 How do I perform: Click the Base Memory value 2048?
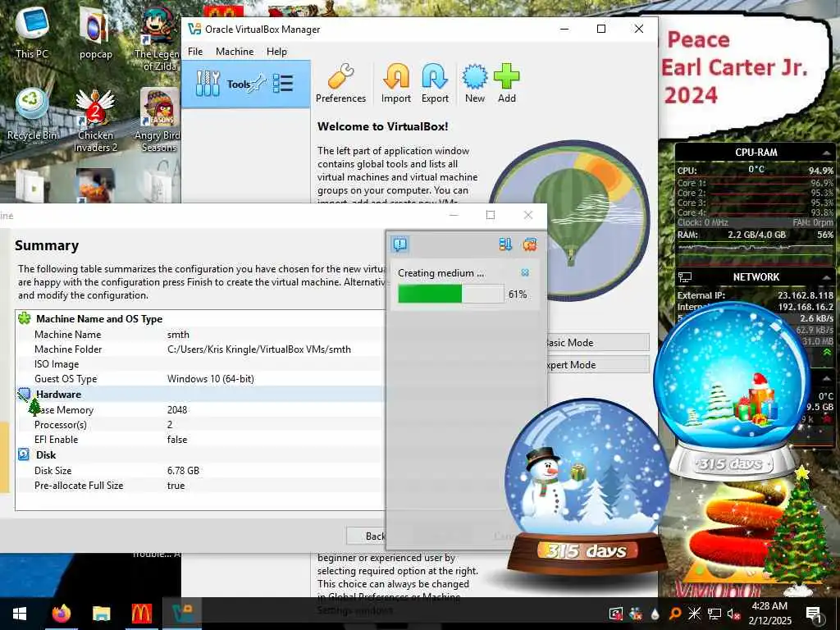(x=177, y=410)
